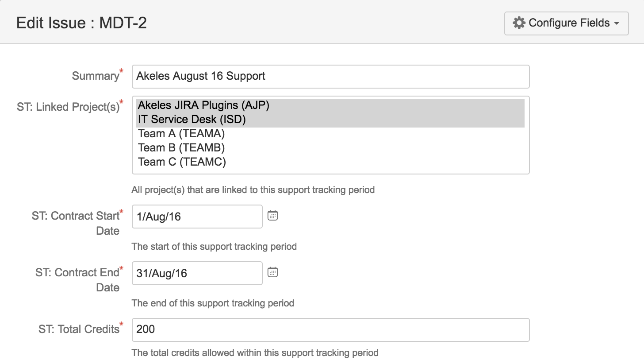Click the Edit Issue : MDT-2 heading

click(81, 23)
